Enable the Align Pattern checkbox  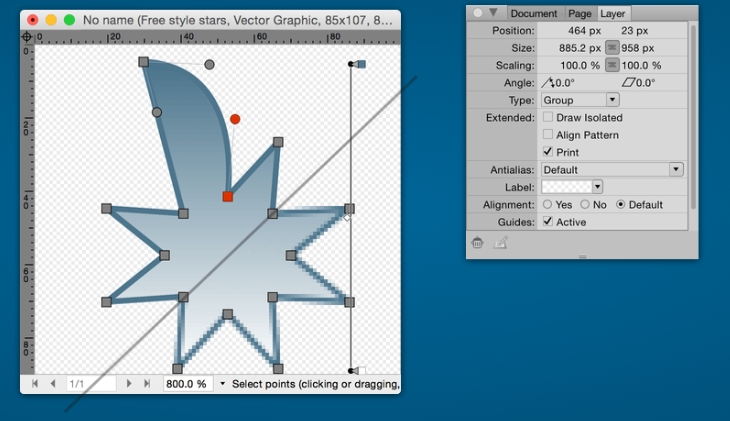tap(548, 135)
